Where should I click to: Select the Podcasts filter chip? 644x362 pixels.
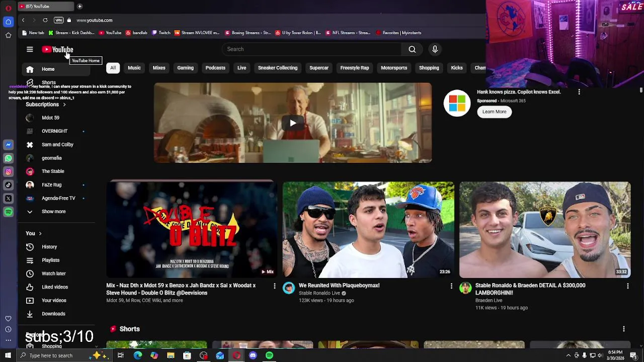pos(215,68)
